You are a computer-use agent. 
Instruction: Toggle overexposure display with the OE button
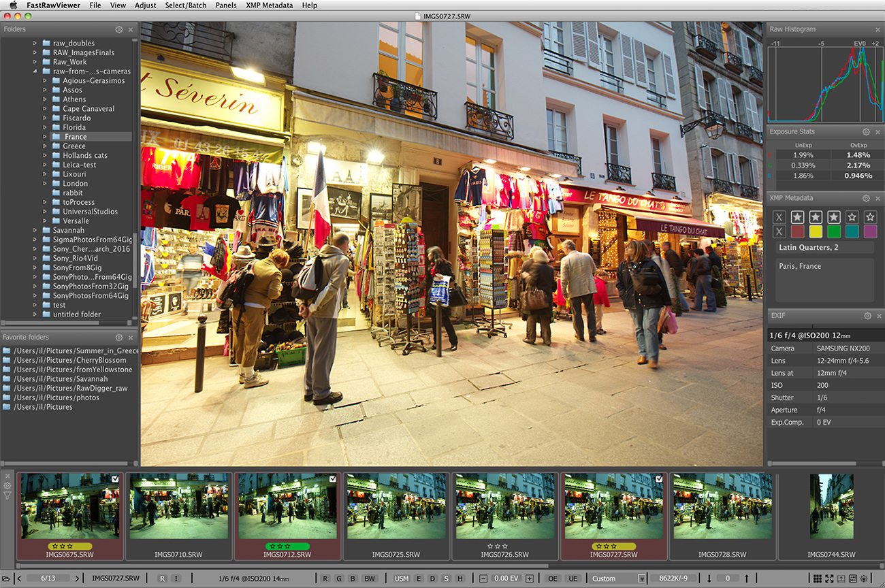point(553,578)
